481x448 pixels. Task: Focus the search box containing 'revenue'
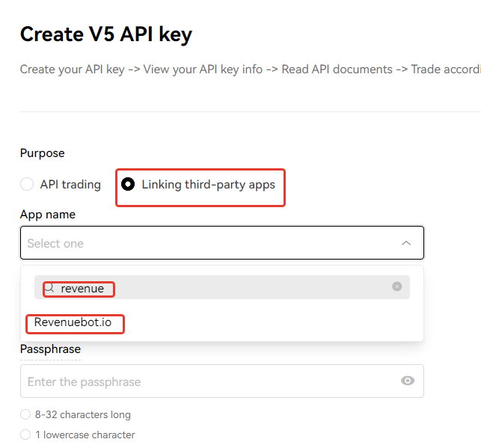coord(222,287)
